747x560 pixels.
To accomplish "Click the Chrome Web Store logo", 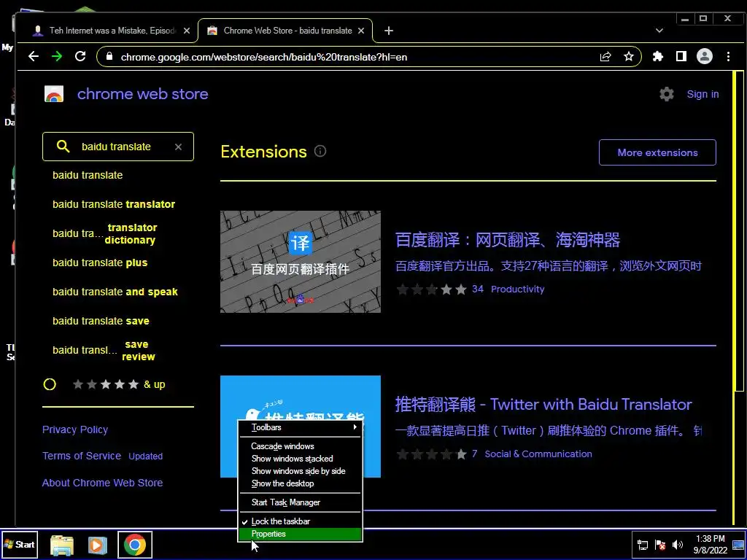I will 54,94.
